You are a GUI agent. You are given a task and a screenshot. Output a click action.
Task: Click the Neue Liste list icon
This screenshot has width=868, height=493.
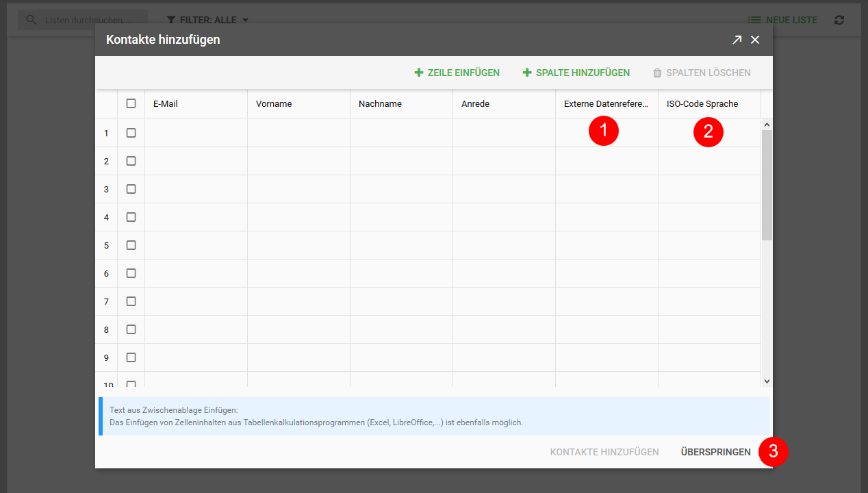[x=754, y=20]
